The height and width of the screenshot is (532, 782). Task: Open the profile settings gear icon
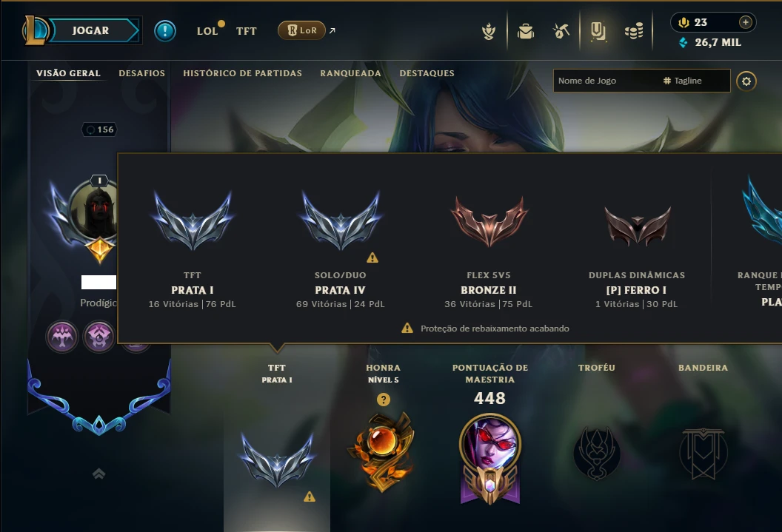(746, 81)
